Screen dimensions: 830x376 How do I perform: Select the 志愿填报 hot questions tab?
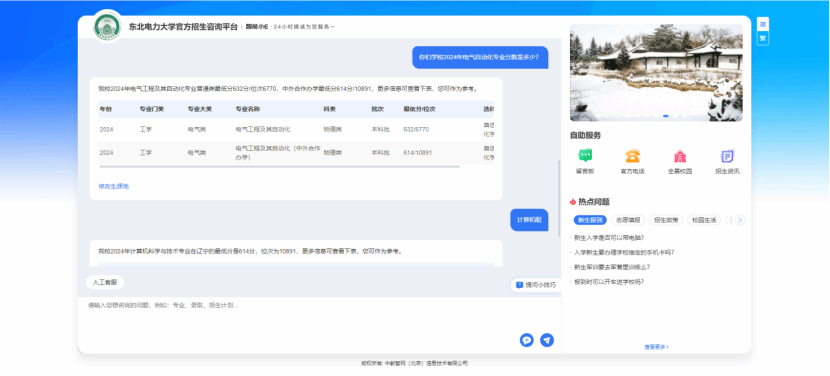629,220
